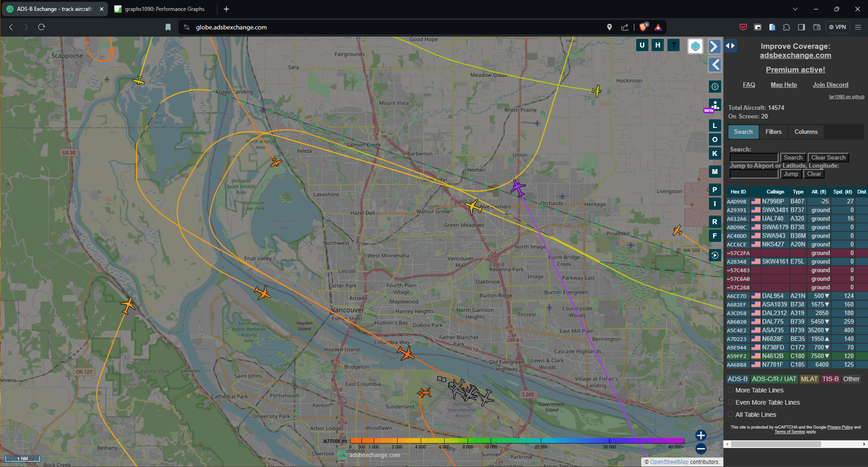Screen dimensions: 868x467
Task: Enable All Table Lines option
Action: pyautogui.click(x=730, y=414)
